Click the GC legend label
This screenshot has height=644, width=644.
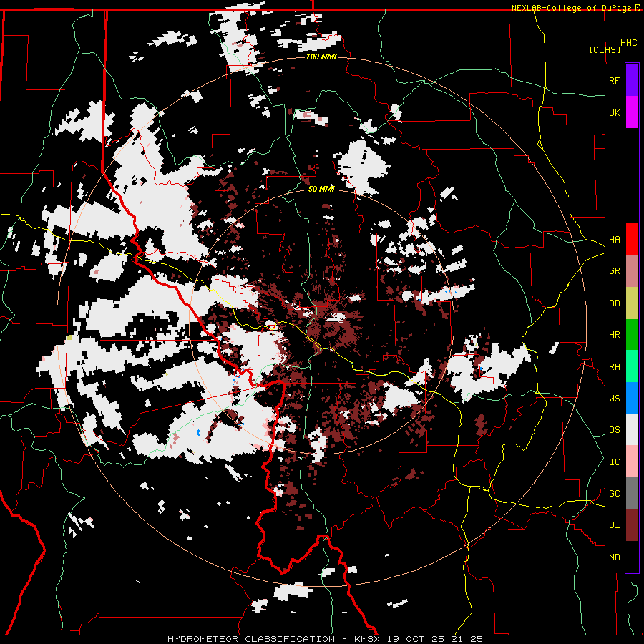click(x=614, y=494)
